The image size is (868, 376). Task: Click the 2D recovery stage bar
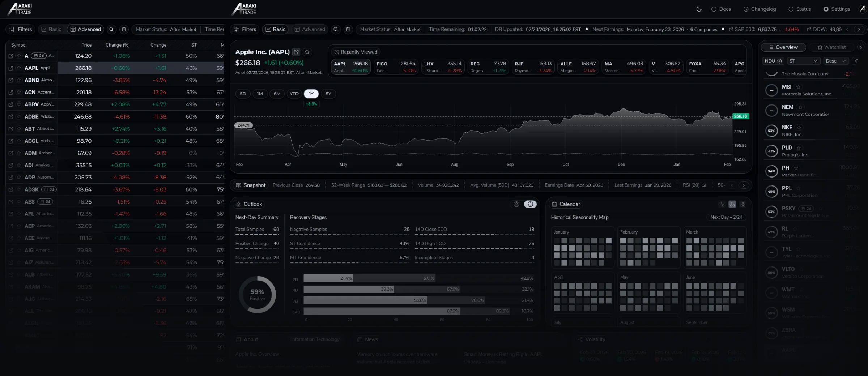click(418, 278)
